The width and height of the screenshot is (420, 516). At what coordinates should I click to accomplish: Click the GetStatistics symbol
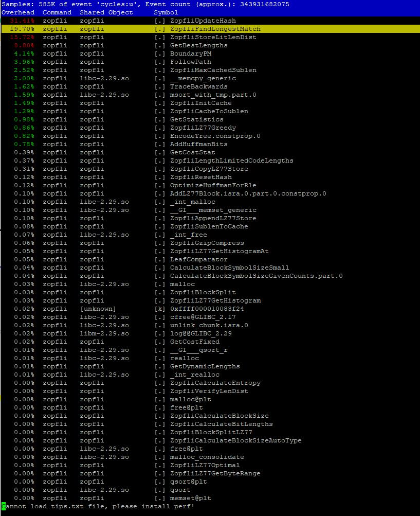tap(196, 119)
